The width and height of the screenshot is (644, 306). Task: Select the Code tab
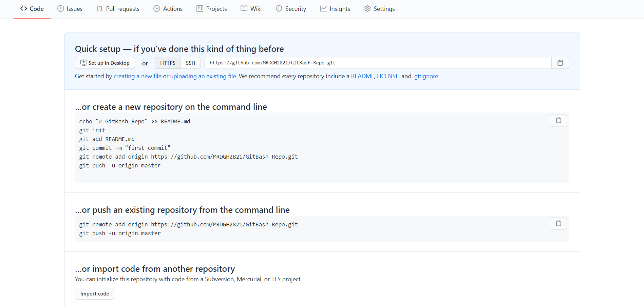click(32, 9)
